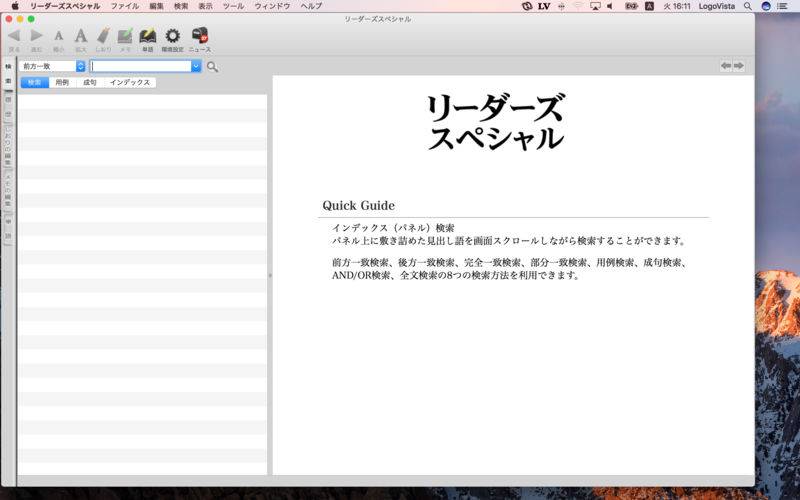Image resolution: width=800 pixels, height=500 pixels.
Task: Switch to the 成句 segmented tab
Action: 90,83
